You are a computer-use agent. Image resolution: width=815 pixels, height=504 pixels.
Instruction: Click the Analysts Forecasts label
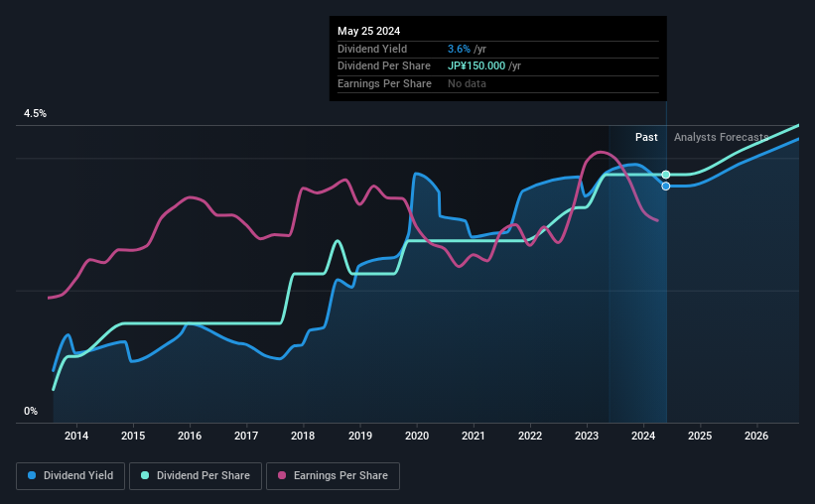point(722,137)
